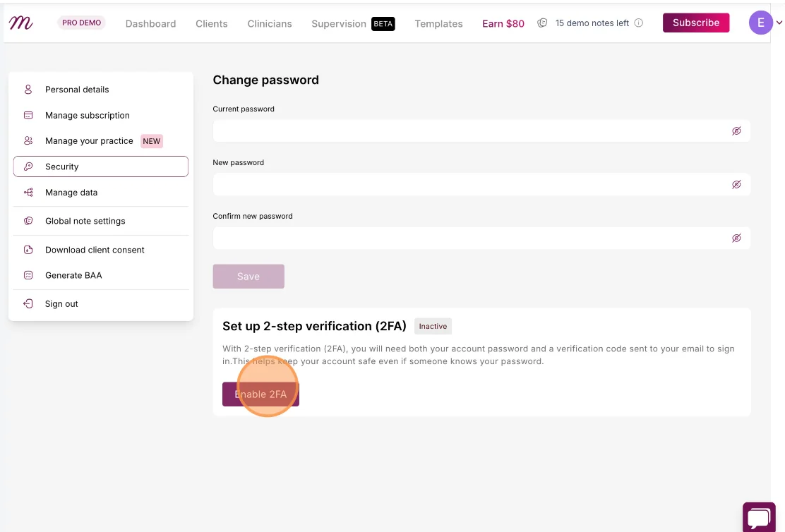
Task: Focus the Current password field
Action: pos(481,131)
